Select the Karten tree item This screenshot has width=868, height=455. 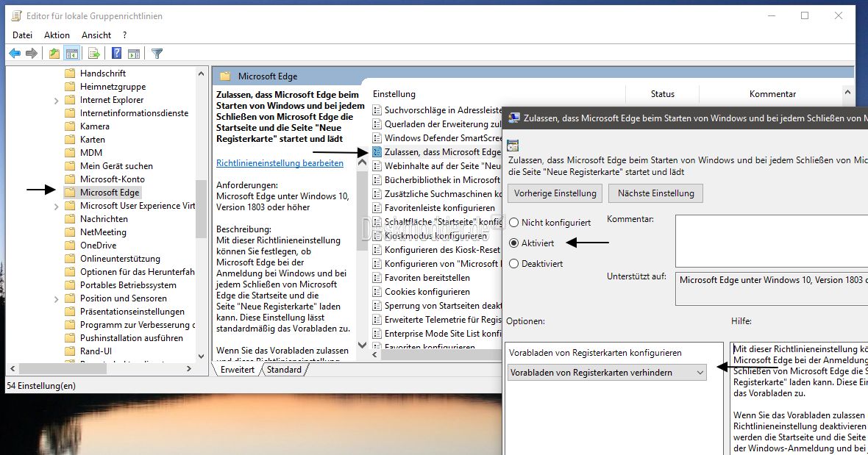click(93, 140)
